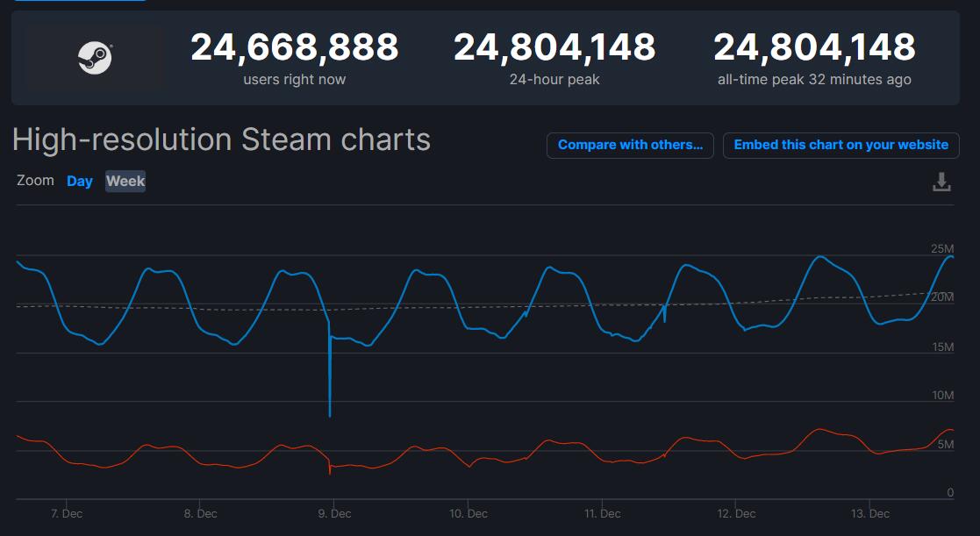This screenshot has width=980, height=536.
Task: Click the 15M y-axis label
Action: point(943,347)
